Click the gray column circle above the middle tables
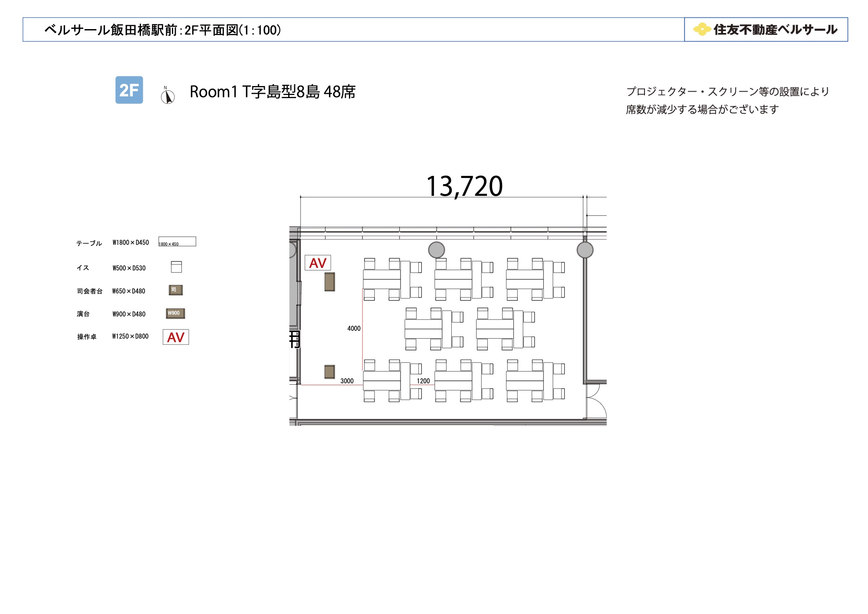 (x=437, y=250)
